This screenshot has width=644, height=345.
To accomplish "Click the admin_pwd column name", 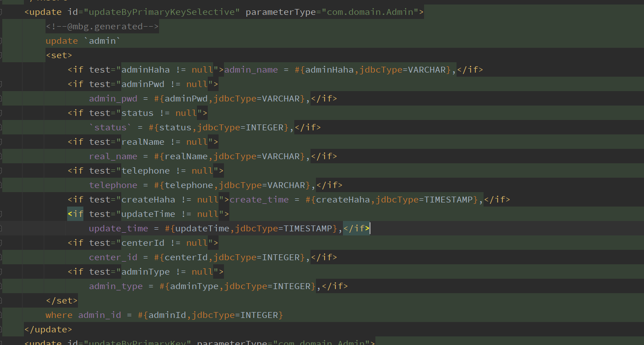I will coord(113,98).
